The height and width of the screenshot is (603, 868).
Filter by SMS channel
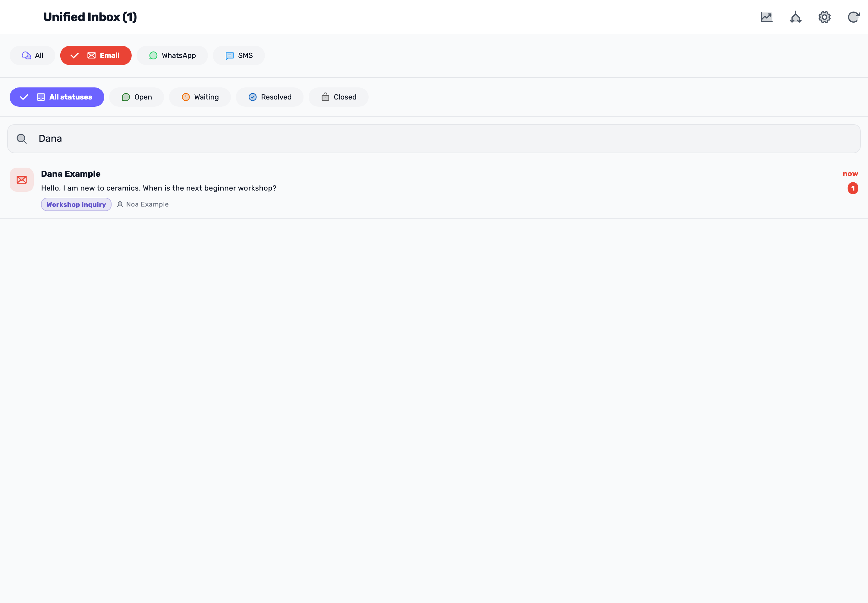coord(239,55)
